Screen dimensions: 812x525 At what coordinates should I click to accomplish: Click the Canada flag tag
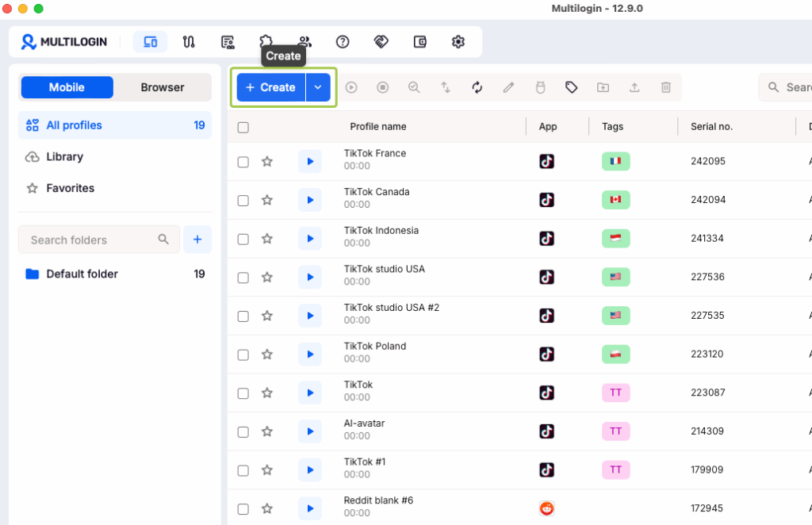pyautogui.click(x=615, y=200)
